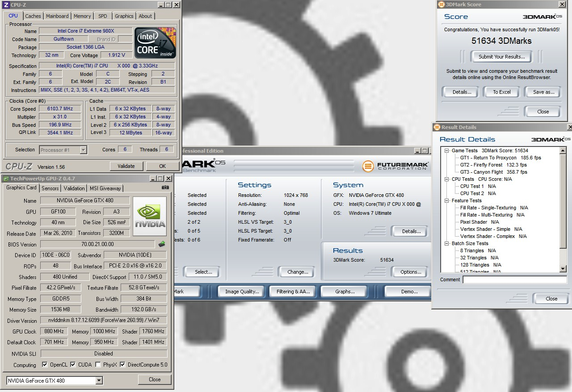Enable the PhysX checkbox
The width and height of the screenshot is (572, 392).
click(x=98, y=365)
